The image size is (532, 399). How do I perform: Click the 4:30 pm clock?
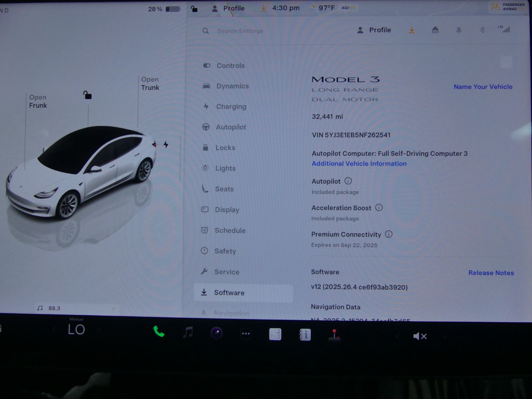point(286,8)
